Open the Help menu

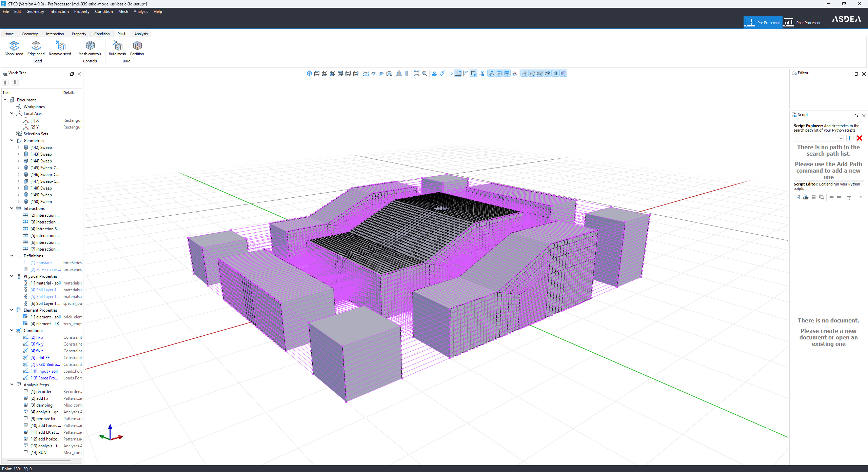(x=158, y=12)
